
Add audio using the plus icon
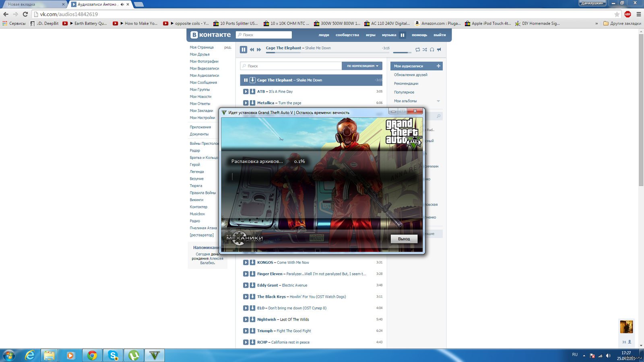click(438, 66)
